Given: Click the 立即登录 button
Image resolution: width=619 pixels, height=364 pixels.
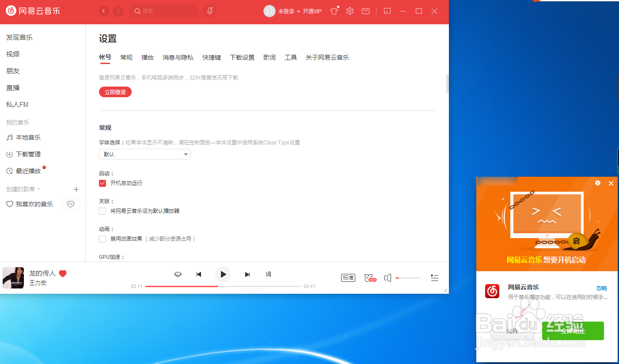Looking at the screenshot, I should (115, 92).
